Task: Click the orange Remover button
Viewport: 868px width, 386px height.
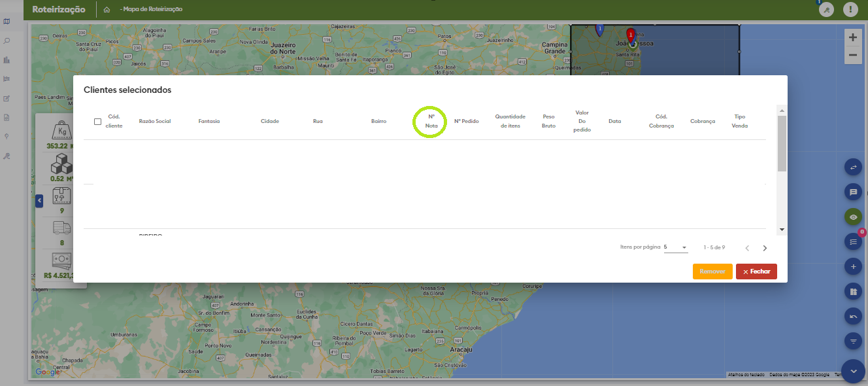Action: pos(712,272)
